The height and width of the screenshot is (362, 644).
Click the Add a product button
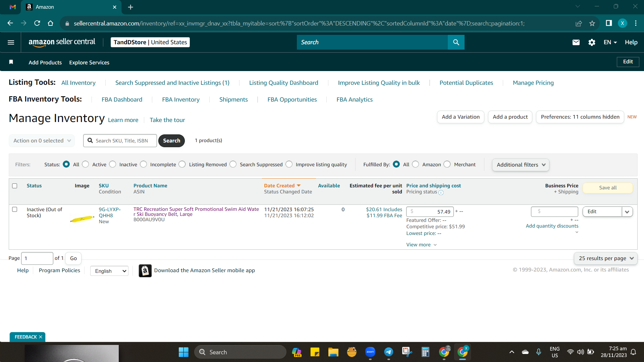point(510,117)
